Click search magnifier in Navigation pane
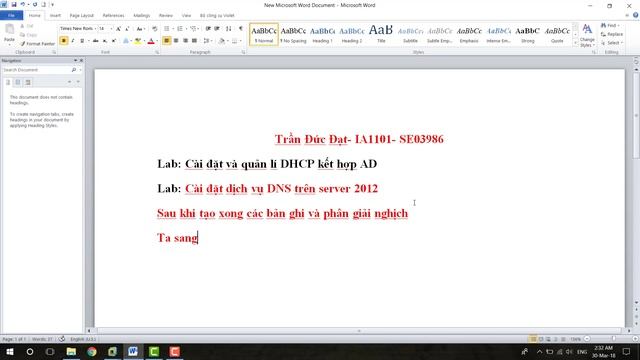The width and height of the screenshot is (640, 360). pyautogui.click(x=74, y=70)
